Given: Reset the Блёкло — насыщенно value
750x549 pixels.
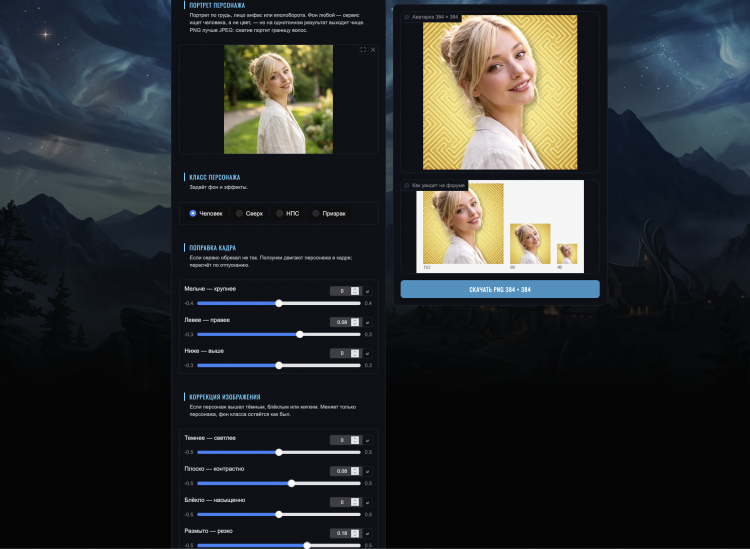Looking at the screenshot, I should coord(367,502).
